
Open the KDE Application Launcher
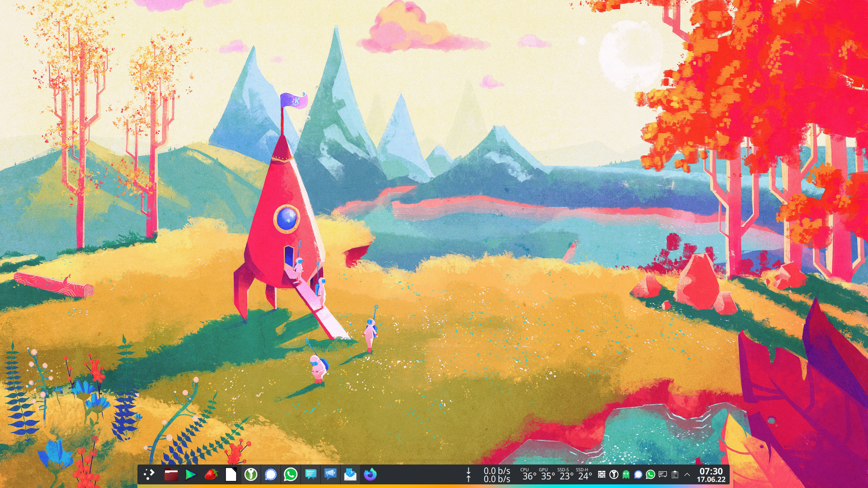tap(149, 475)
